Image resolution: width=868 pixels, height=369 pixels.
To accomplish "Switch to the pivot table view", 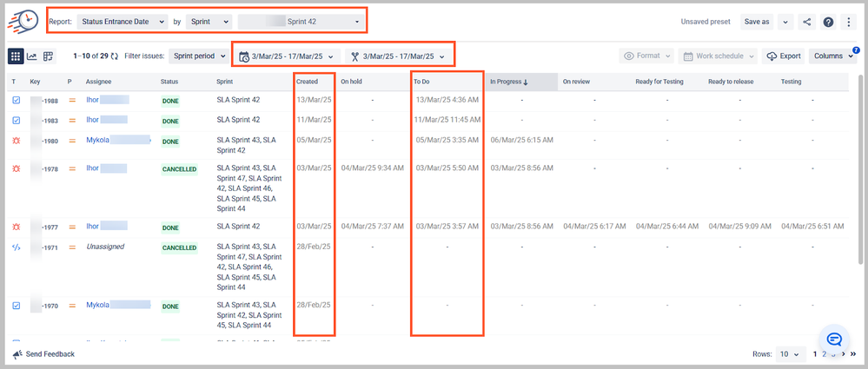I will pos(48,56).
